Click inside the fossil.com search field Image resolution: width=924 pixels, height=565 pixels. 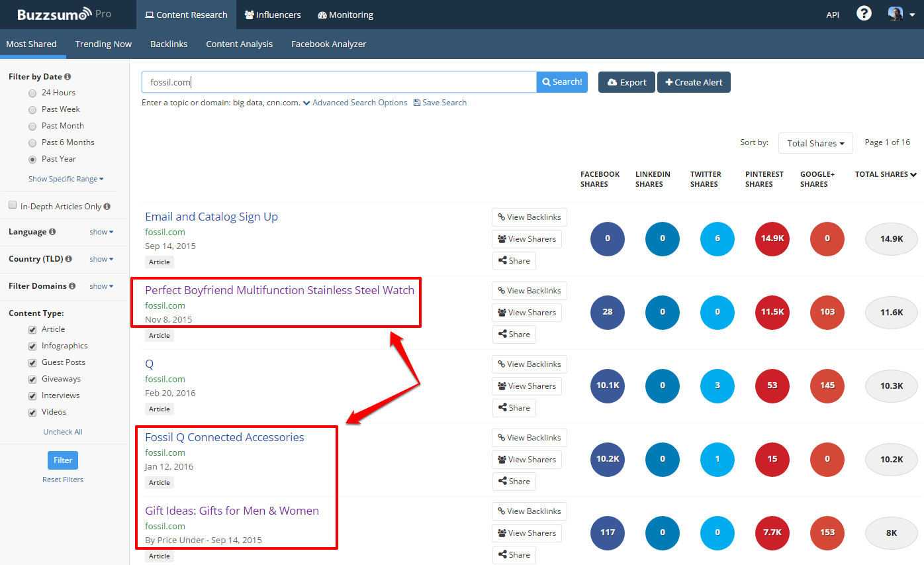(x=338, y=82)
